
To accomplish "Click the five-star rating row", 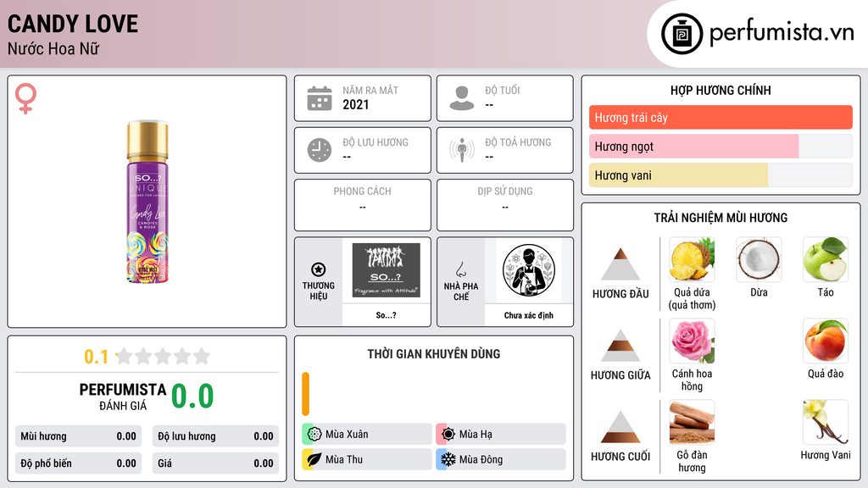I will pos(163,356).
